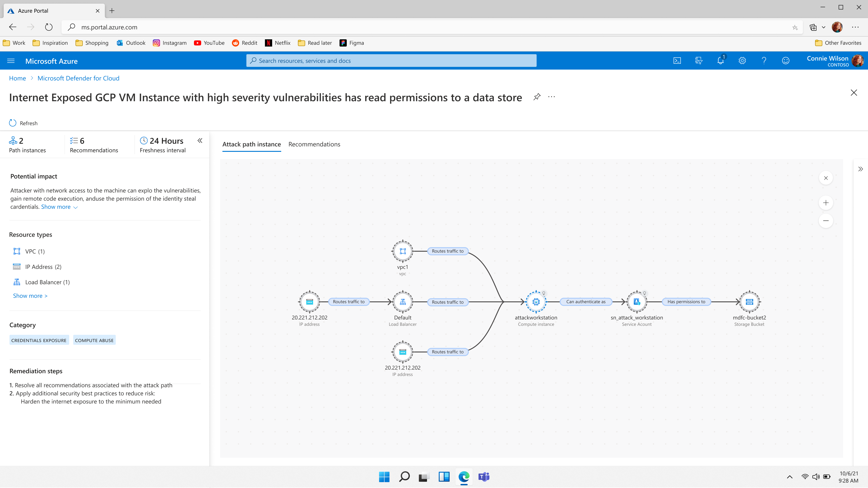Open the notifications bell
The width and height of the screenshot is (868, 488).
point(720,61)
